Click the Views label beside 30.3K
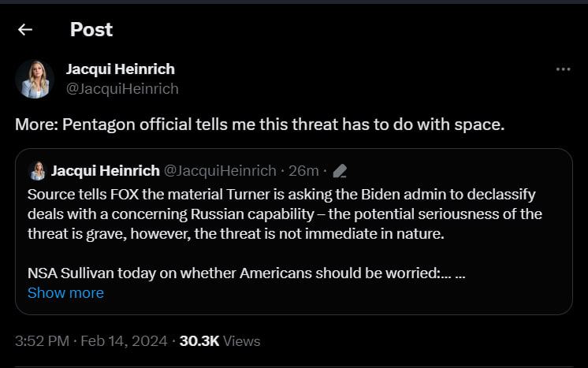Screen dimensions: 588x368 tap(242, 341)
